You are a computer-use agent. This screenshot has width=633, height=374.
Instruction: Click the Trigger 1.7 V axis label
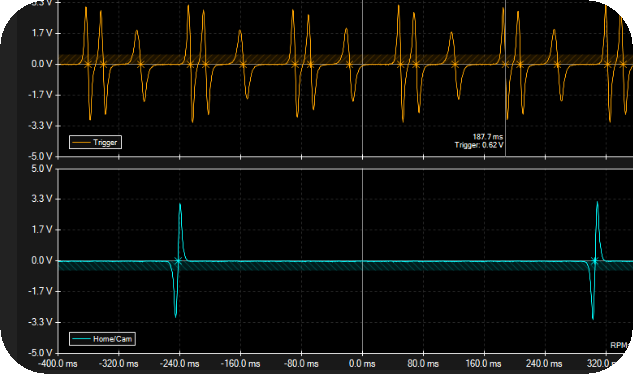coord(42,33)
